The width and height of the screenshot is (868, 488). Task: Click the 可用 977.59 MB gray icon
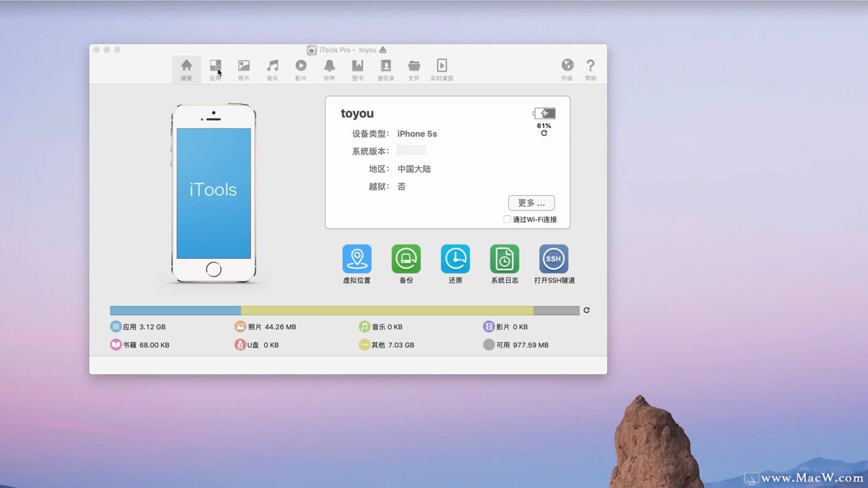489,345
